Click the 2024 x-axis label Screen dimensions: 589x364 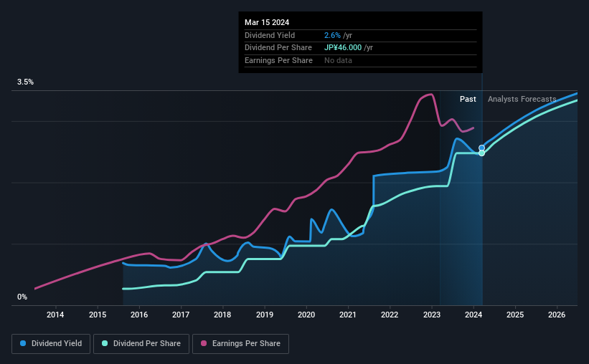473,315
